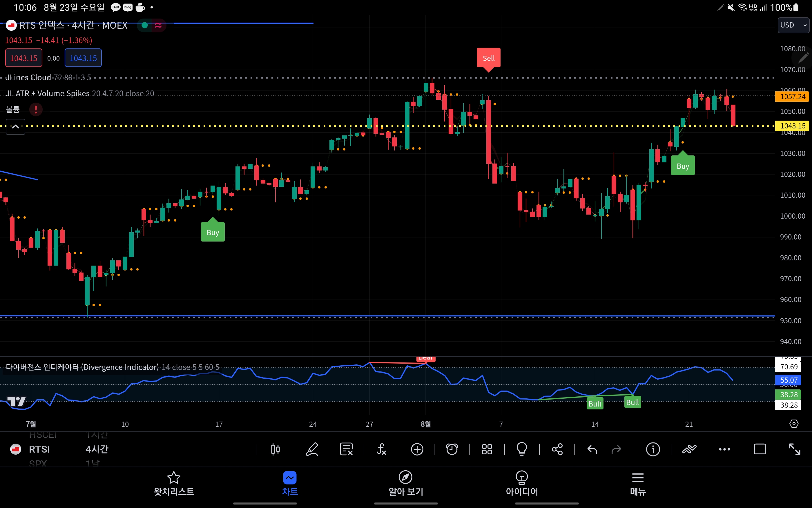Enter fullscreen with the expand arrows

coord(795,449)
